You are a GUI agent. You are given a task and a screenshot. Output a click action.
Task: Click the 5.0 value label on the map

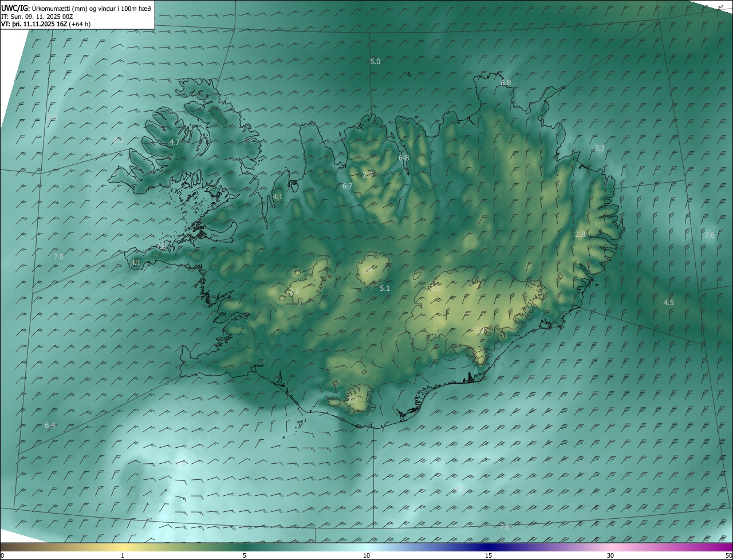375,61
